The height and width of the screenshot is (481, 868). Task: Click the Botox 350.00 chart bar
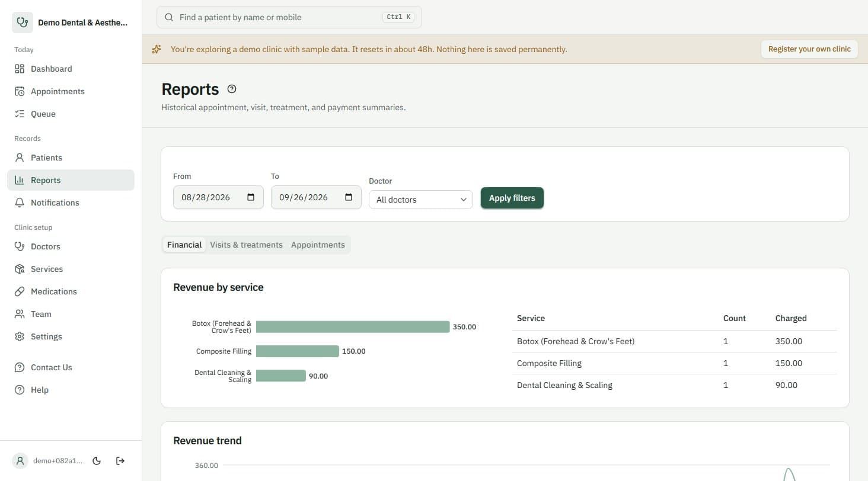353,327
